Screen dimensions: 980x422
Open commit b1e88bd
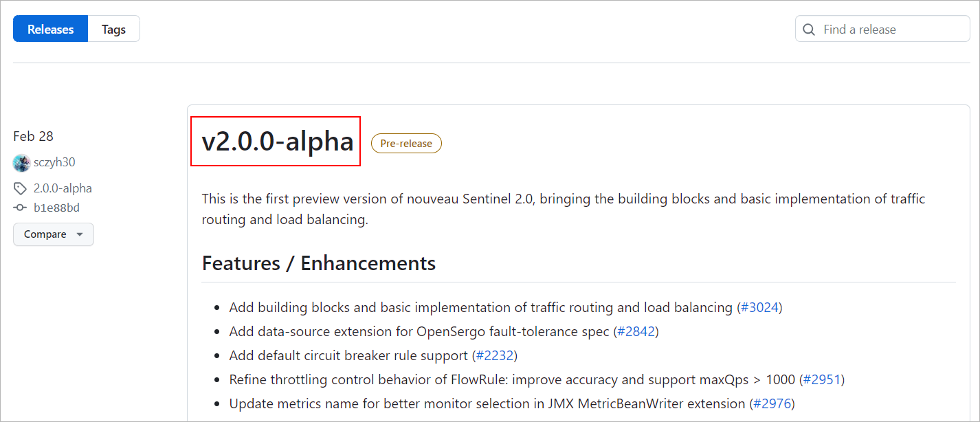(x=57, y=208)
